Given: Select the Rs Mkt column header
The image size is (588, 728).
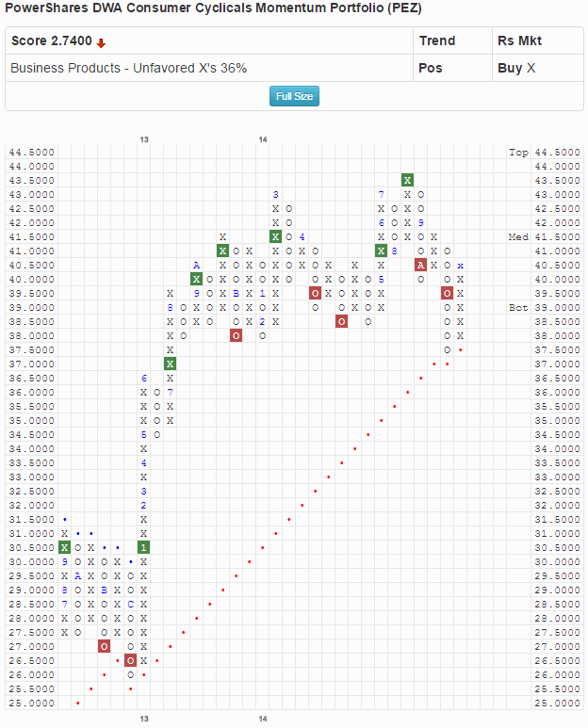Looking at the screenshot, I should click(519, 40).
